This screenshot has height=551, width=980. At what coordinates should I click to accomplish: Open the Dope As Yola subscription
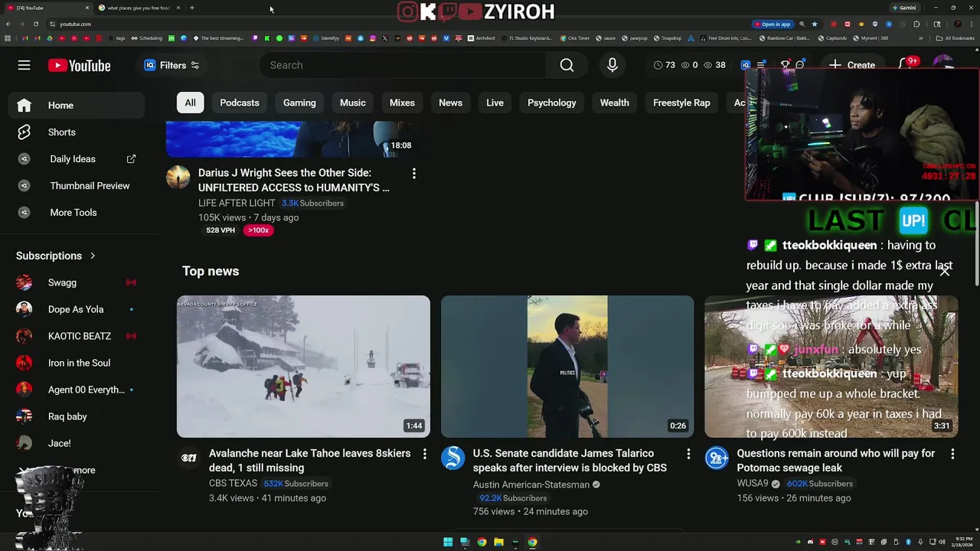(x=77, y=309)
